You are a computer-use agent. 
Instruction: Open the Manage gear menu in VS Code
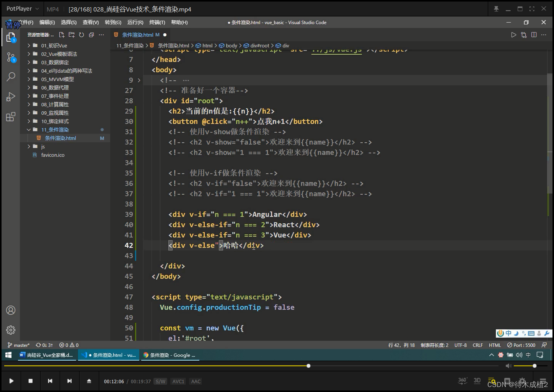pyautogui.click(x=11, y=330)
